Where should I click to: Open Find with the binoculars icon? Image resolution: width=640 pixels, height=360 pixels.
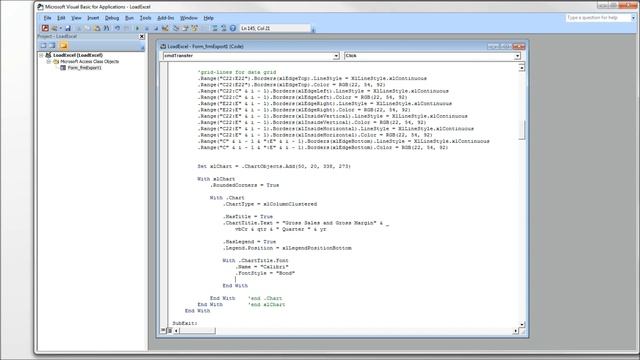coord(107,28)
